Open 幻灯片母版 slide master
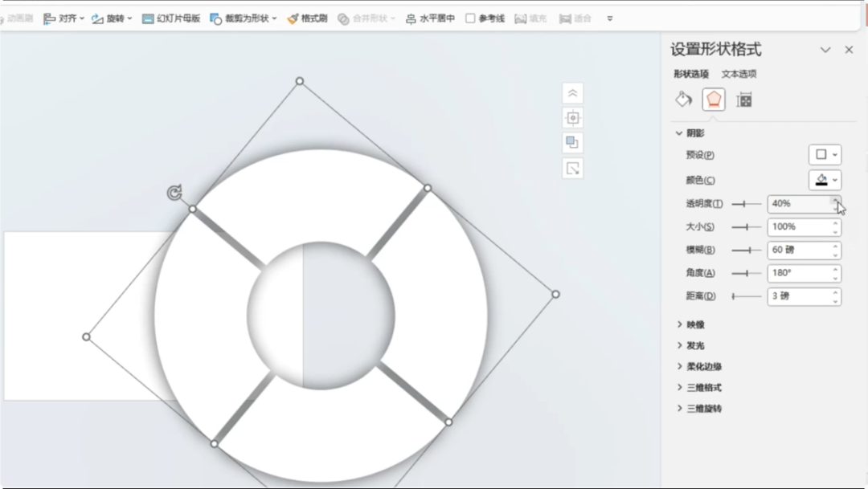 [x=170, y=18]
